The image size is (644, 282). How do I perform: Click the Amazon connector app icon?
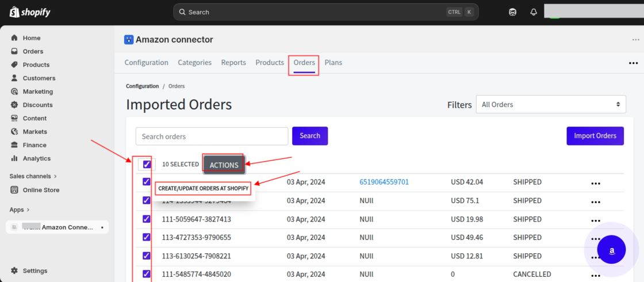pyautogui.click(x=129, y=40)
